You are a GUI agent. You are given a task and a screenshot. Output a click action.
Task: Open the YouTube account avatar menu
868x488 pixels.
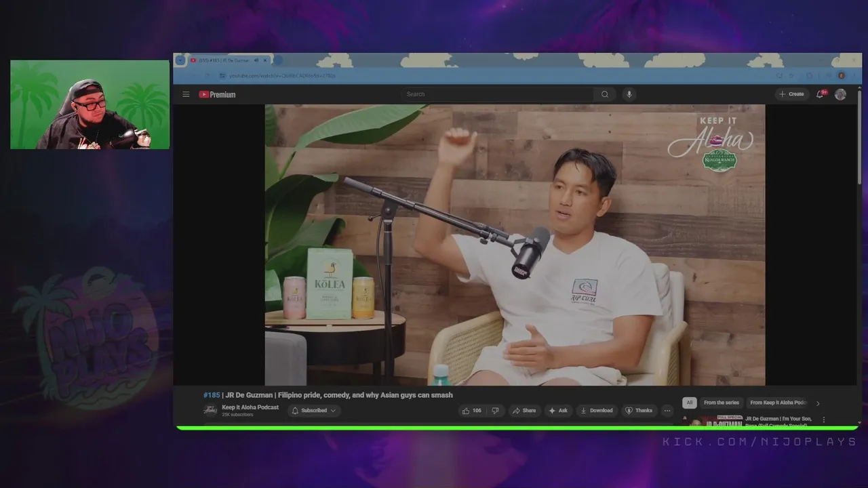click(840, 94)
